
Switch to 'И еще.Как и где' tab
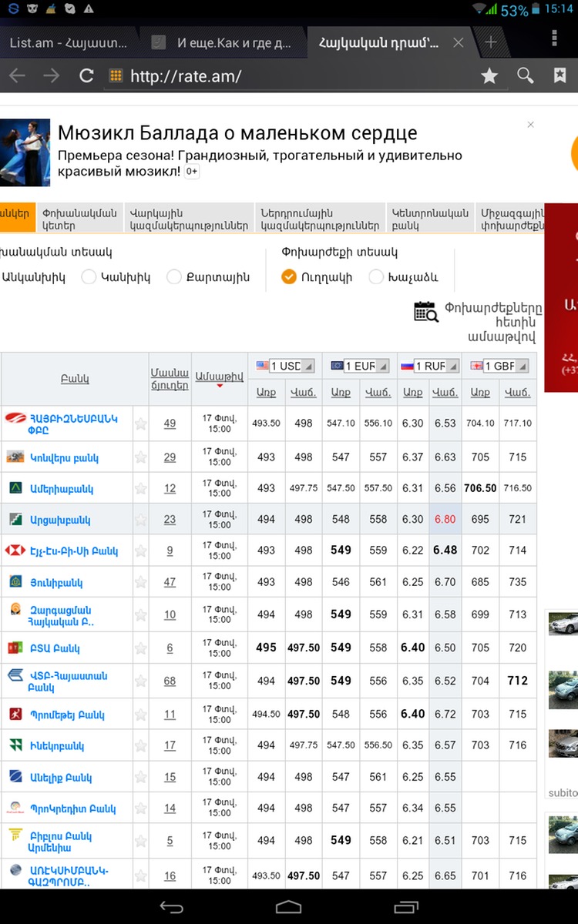coord(223,42)
